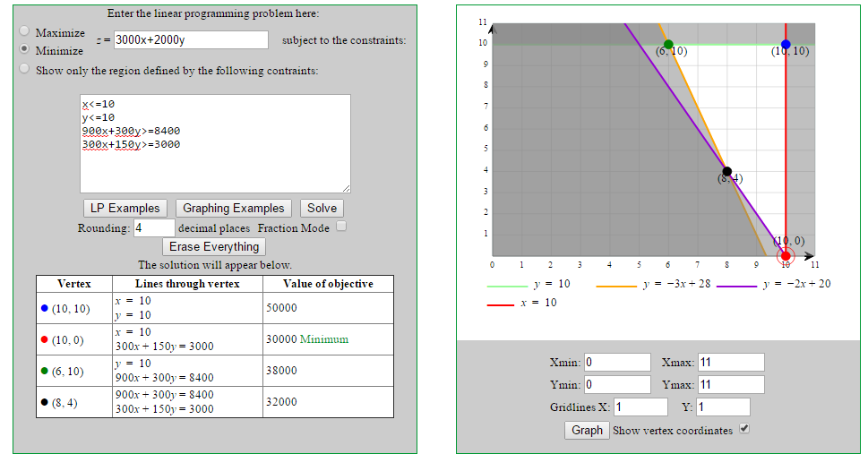This screenshot has height=471, width=868.
Task: Open the Graphing Examples list
Action: (x=233, y=208)
